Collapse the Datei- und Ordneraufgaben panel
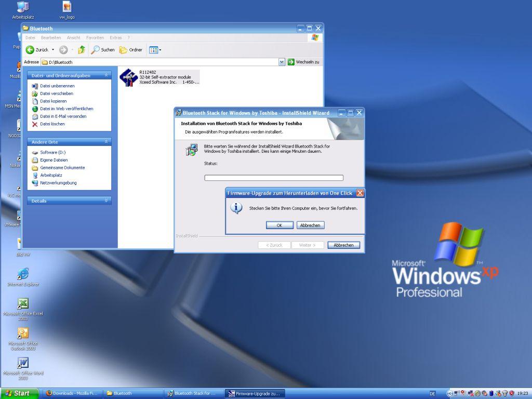The height and width of the screenshot is (399, 532). 107,75
